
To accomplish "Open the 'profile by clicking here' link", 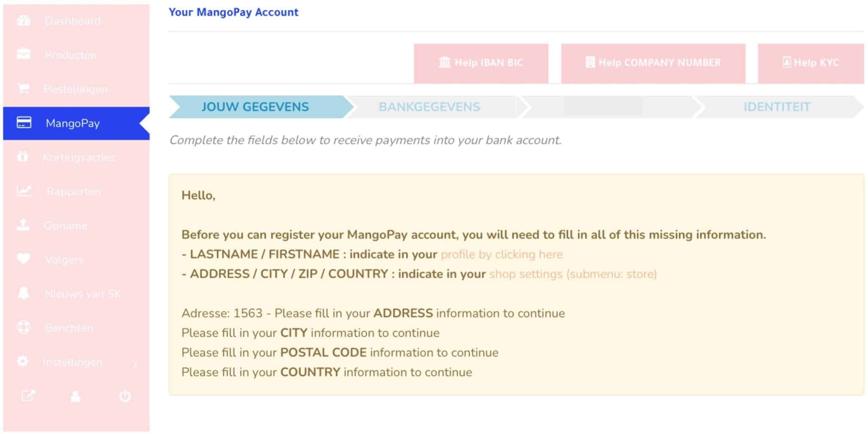I will click(x=502, y=254).
